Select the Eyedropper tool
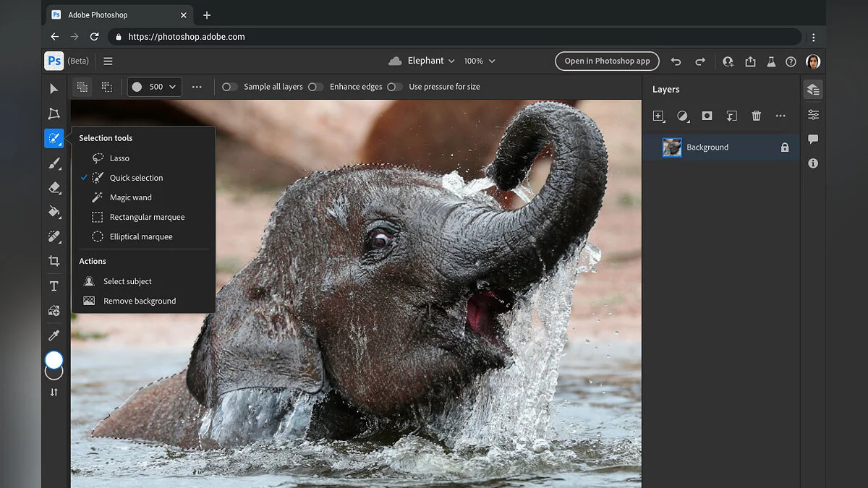Screen dimensions: 868x488 pos(54,335)
